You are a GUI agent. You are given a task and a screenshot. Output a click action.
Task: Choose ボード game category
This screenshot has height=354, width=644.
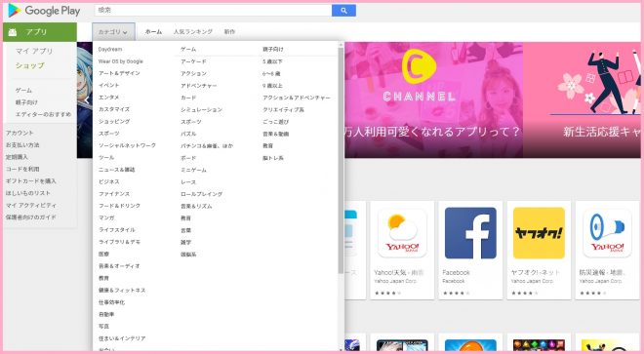(x=188, y=158)
